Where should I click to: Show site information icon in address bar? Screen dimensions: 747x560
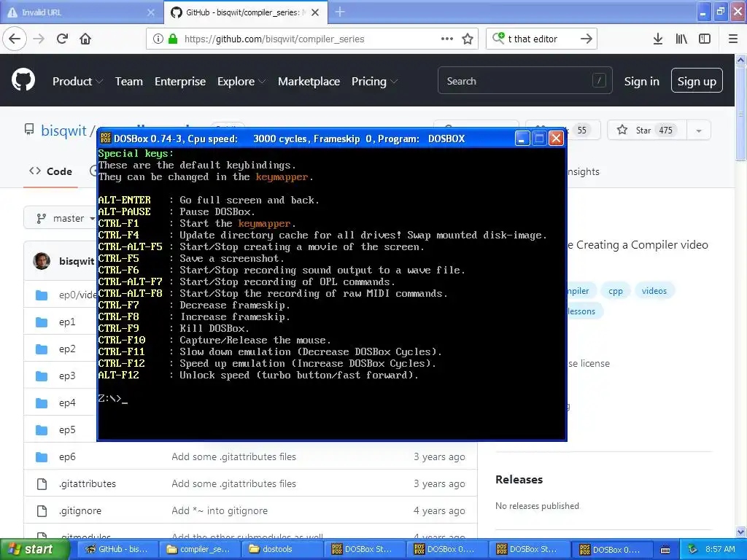point(158,39)
